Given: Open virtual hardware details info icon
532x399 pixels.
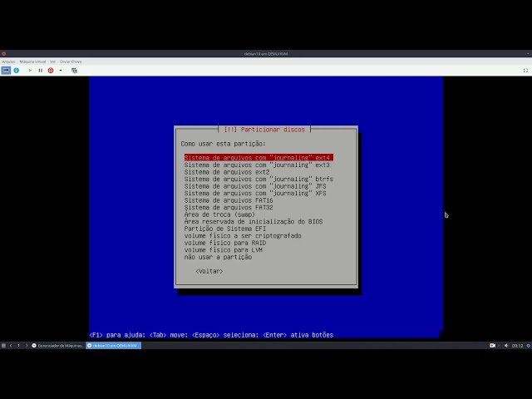Looking at the screenshot, I should point(17,70).
